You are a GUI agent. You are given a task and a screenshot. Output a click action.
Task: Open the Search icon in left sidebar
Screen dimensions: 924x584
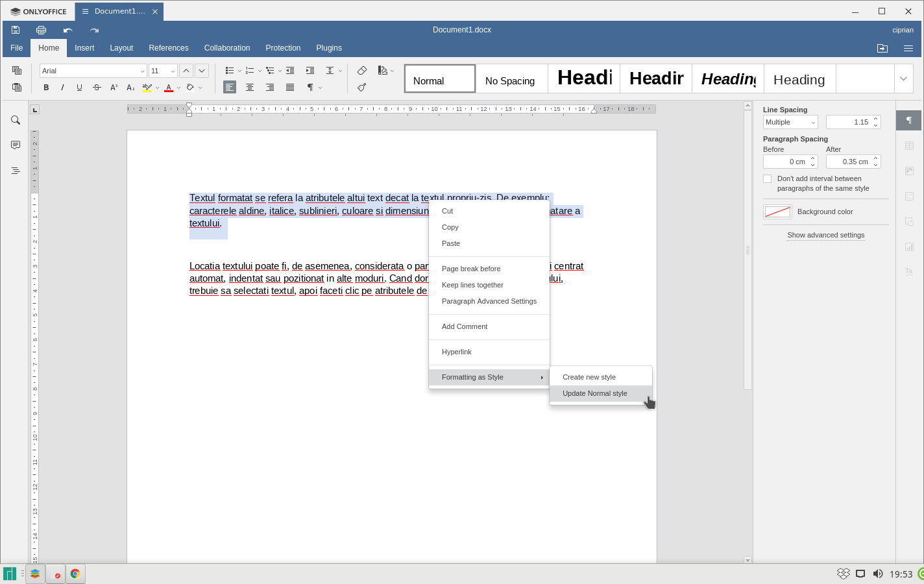(16, 120)
